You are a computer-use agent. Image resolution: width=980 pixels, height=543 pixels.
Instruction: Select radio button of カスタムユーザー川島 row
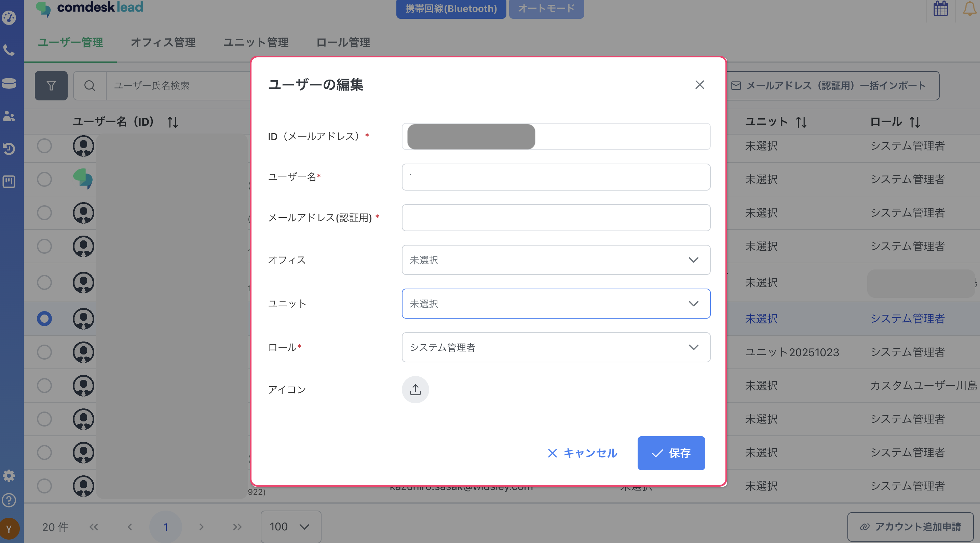coord(44,386)
